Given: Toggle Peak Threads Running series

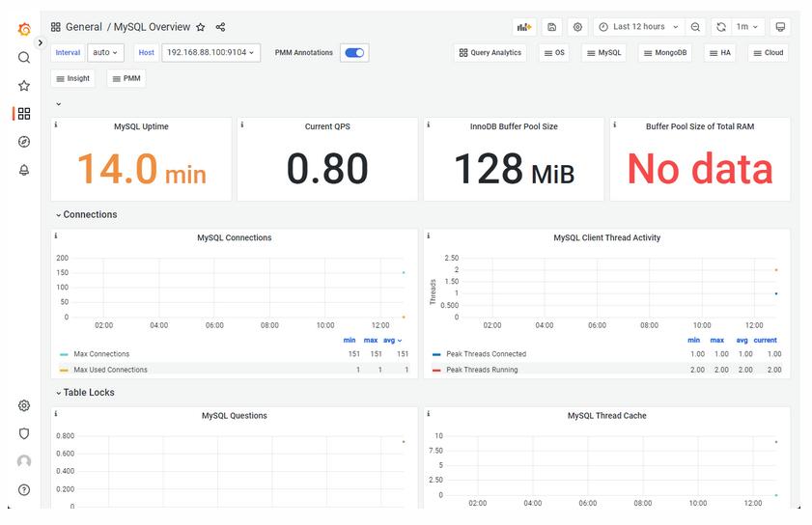Looking at the screenshot, I should (482, 370).
